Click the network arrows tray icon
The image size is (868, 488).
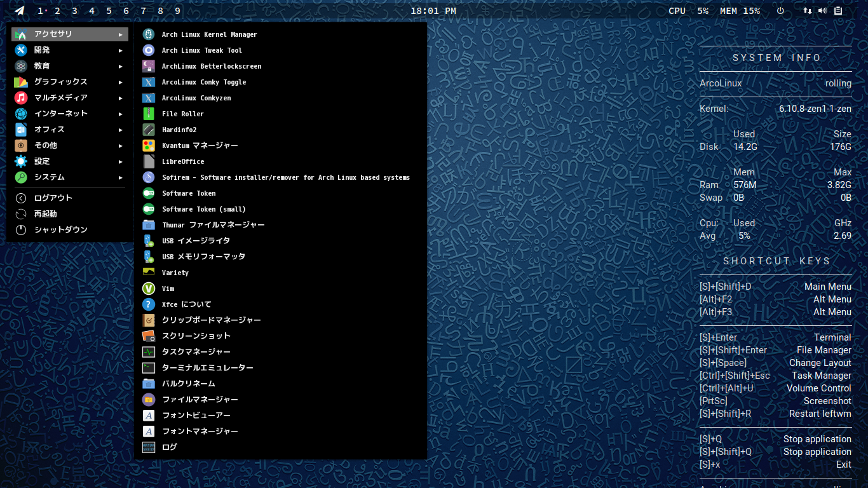point(808,11)
